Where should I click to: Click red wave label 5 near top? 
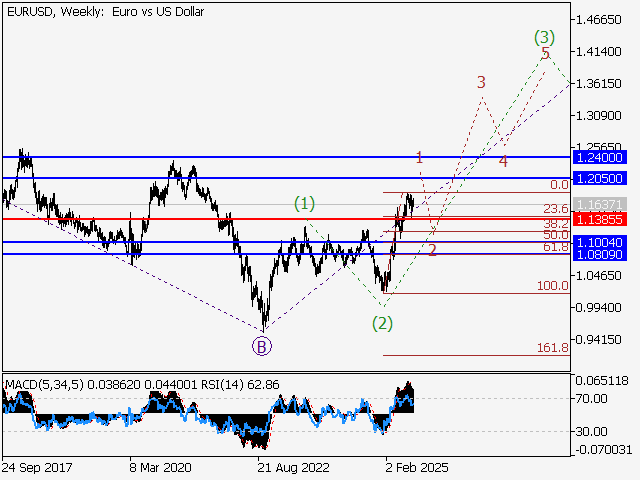tap(545, 53)
